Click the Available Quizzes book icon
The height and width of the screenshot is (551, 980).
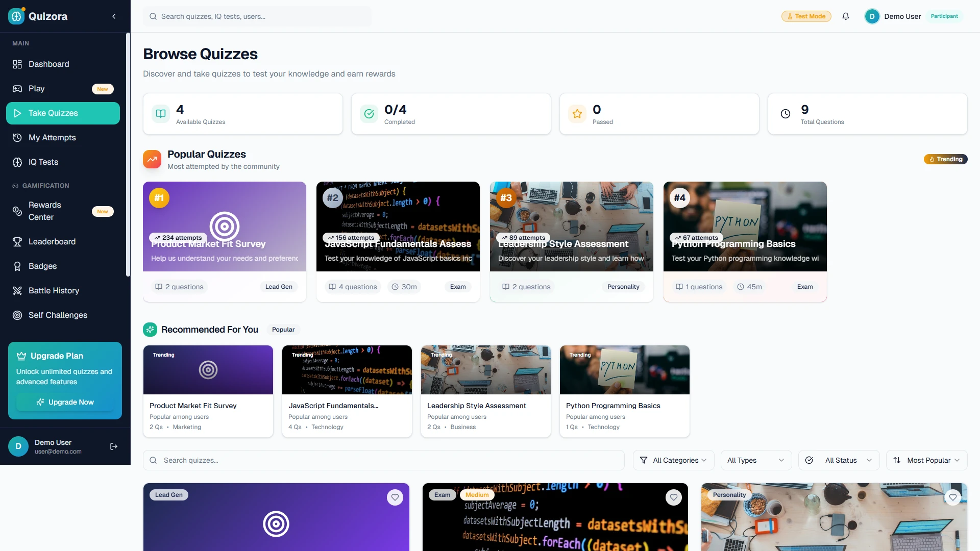(161, 114)
